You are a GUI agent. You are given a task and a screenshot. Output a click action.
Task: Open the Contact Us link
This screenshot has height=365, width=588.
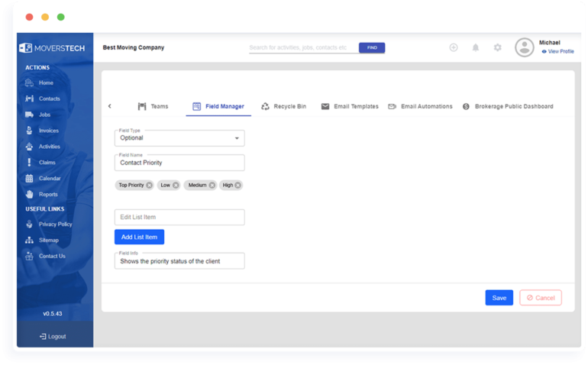click(52, 257)
